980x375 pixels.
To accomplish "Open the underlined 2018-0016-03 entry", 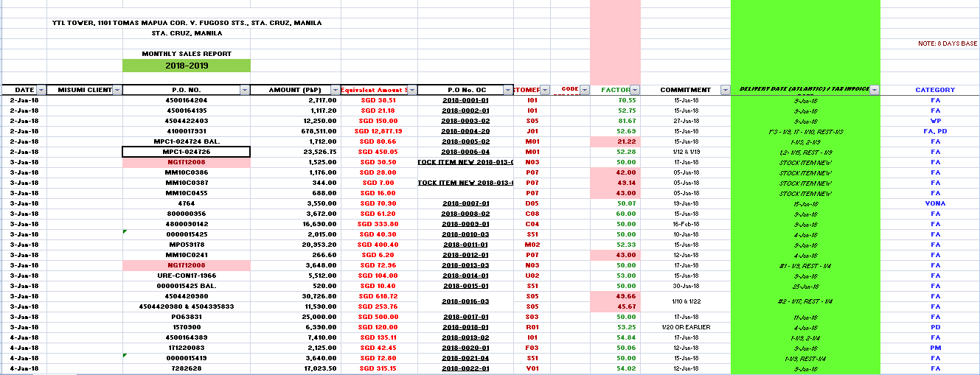I will pyautogui.click(x=465, y=301).
